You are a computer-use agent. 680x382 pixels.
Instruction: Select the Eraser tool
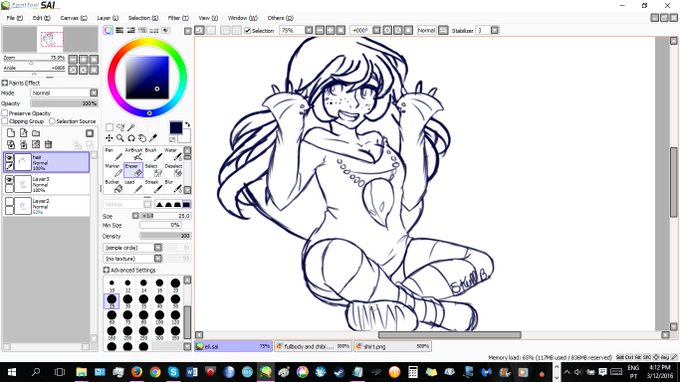133,170
